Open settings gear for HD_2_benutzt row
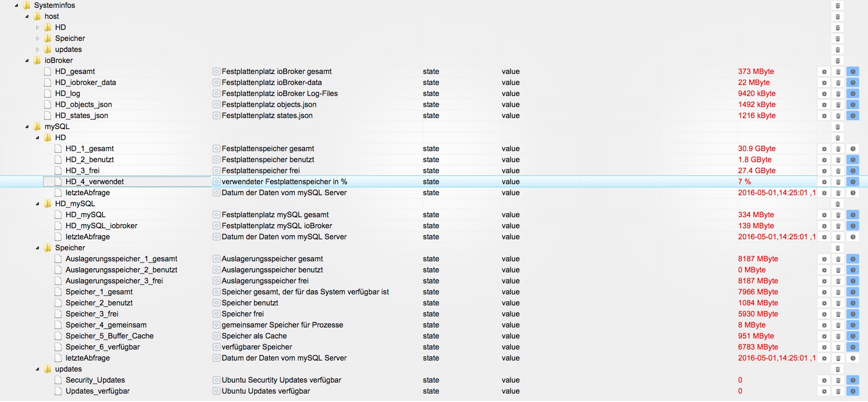The image size is (868, 402). (x=824, y=160)
